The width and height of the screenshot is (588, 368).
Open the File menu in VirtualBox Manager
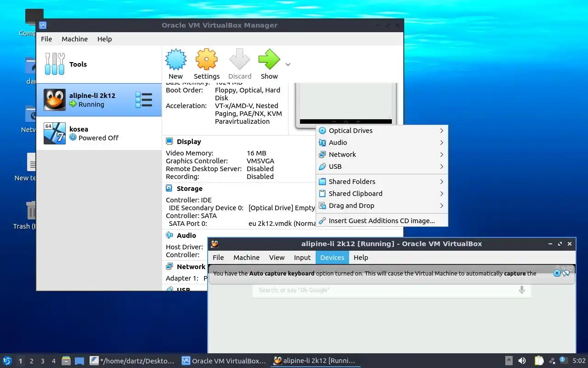click(46, 39)
